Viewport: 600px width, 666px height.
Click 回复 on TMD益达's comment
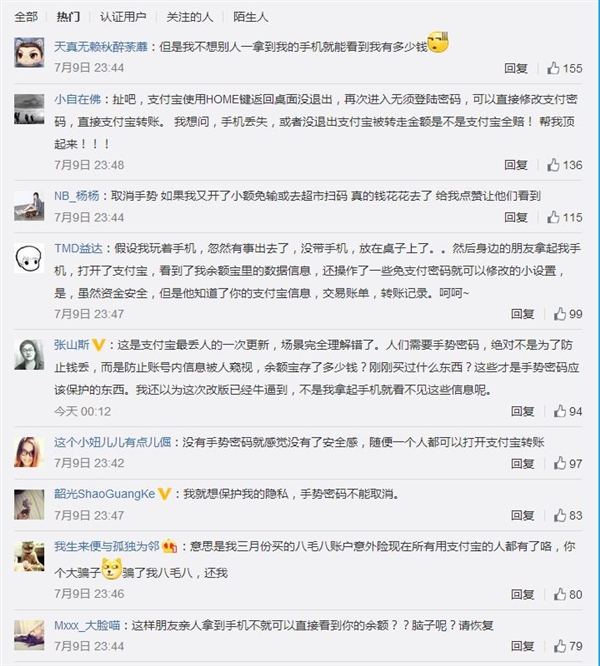516,314
